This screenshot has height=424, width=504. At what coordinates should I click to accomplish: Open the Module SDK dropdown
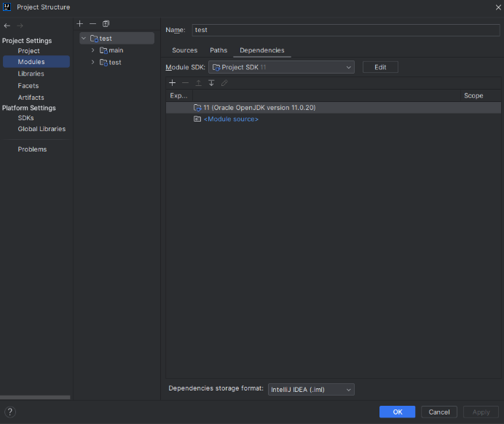(281, 67)
